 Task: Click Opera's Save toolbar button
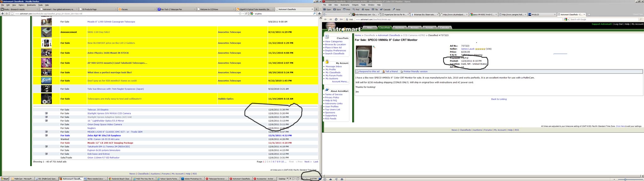coord(337,9)
